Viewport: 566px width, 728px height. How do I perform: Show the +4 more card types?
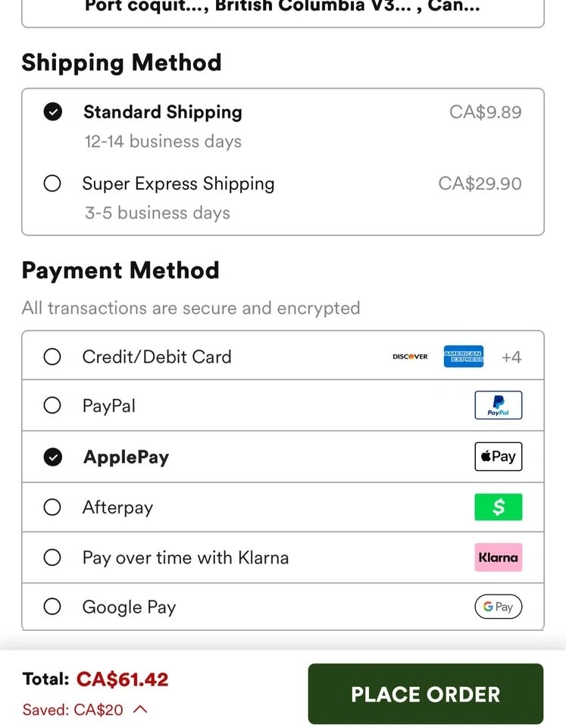pyautogui.click(x=511, y=357)
